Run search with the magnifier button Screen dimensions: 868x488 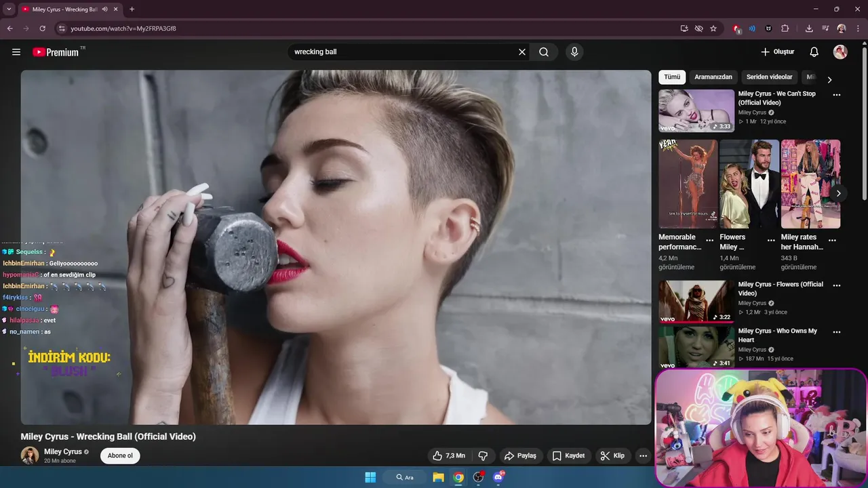[x=544, y=52]
